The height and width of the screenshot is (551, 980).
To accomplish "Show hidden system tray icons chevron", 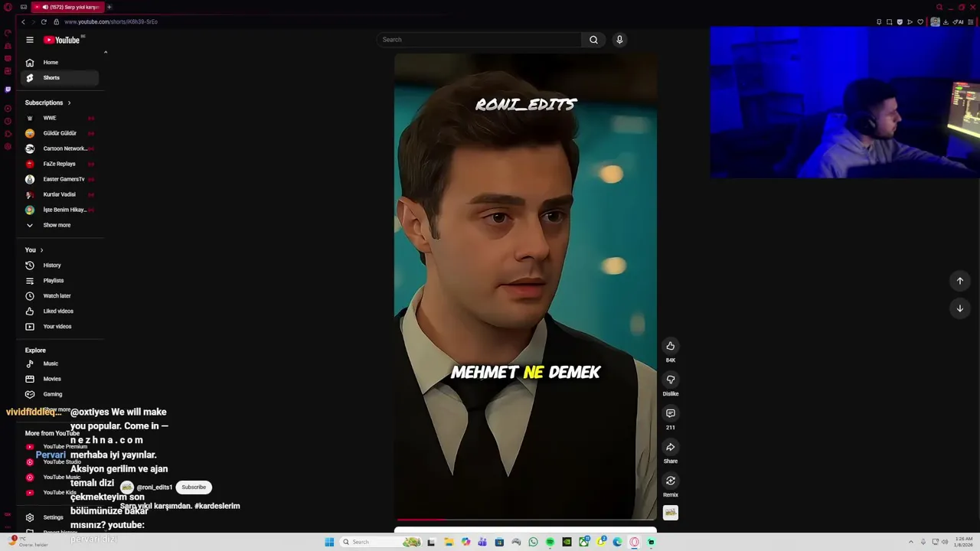I will pos(910,542).
